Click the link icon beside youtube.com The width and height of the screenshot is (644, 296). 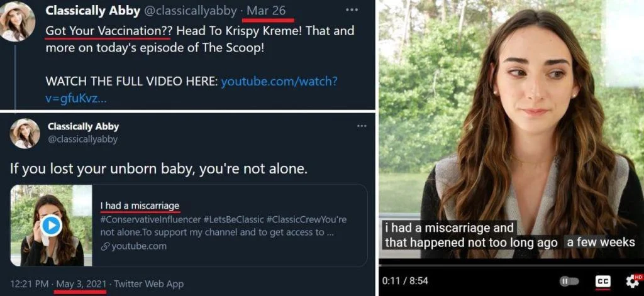pos(105,246)
